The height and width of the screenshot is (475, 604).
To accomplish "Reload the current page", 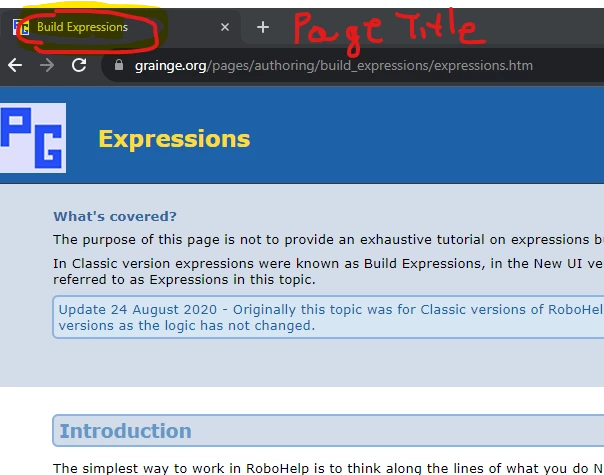I will coord(79,65).
